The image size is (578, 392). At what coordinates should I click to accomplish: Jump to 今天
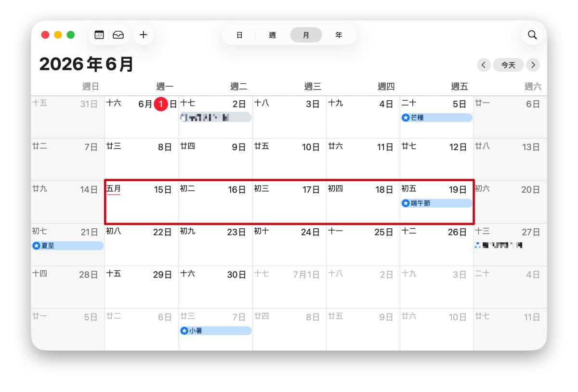click(x=508, y=65)
